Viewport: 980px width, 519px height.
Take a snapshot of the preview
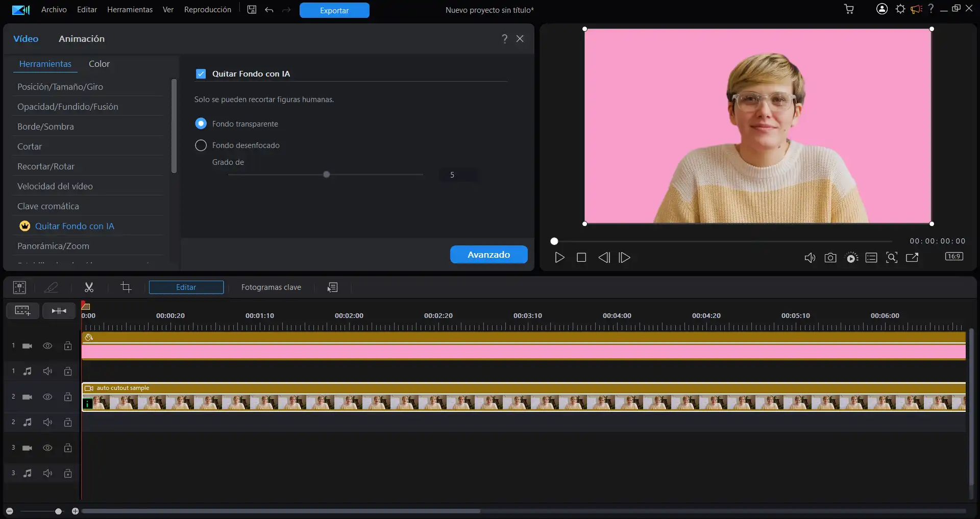830,258
